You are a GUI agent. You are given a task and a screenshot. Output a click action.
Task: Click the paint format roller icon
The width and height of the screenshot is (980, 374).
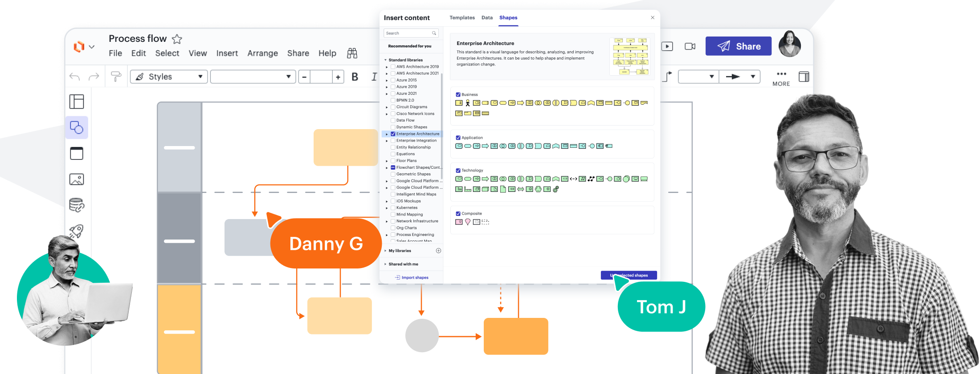click(x=116, y=77)
